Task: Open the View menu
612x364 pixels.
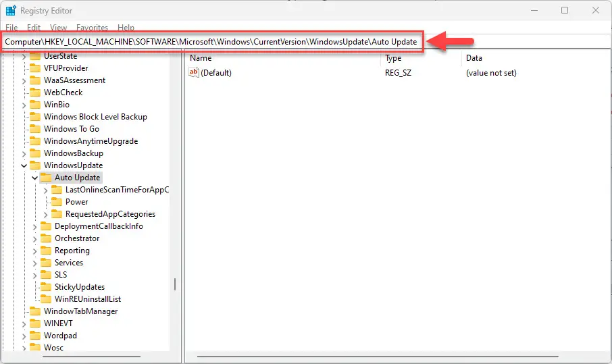Action: [58, 27]
